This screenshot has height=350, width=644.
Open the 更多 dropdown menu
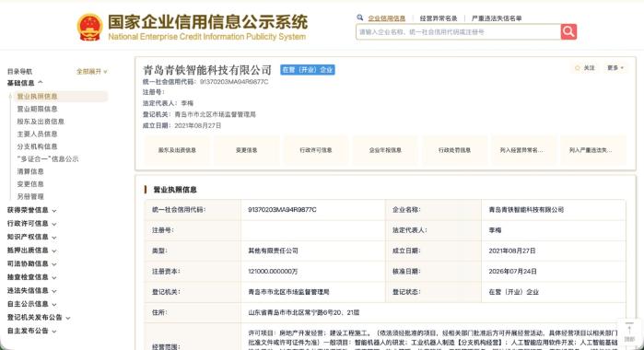[615, 68]
